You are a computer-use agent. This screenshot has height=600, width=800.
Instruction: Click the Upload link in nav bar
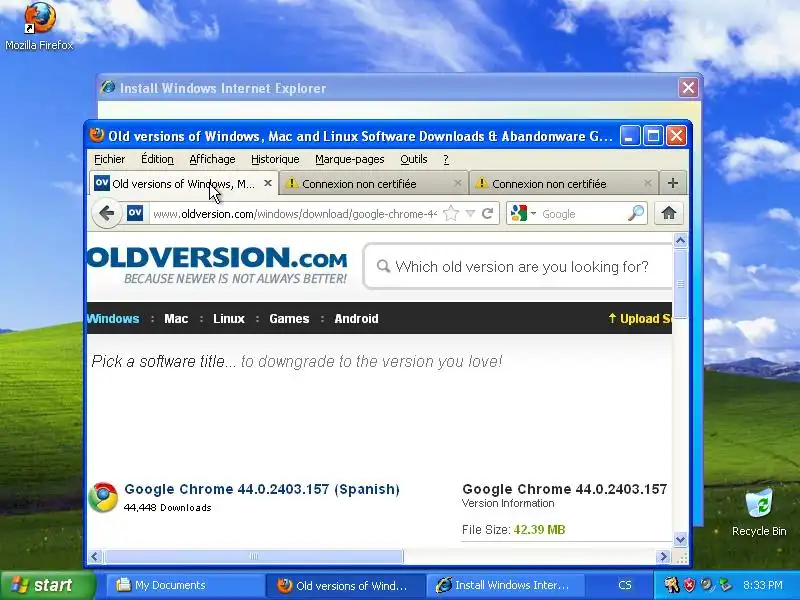[640, 318]
